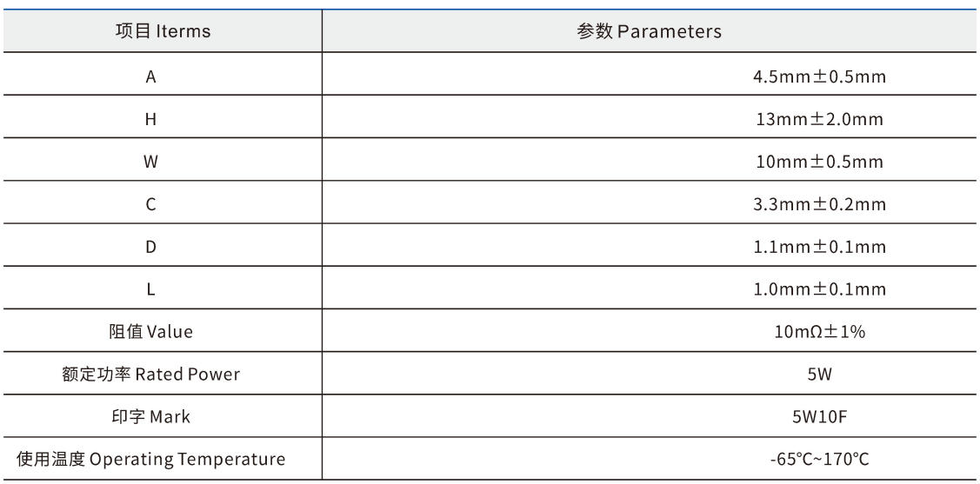The height and width of the screenshot is (484, 980).
Task: Select the mark value 5W10F
Action: tap(819, 417)
